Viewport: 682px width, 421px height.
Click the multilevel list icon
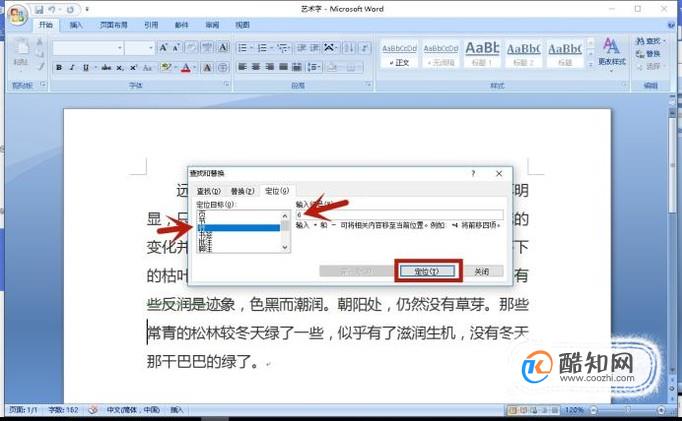click(282, 47)
